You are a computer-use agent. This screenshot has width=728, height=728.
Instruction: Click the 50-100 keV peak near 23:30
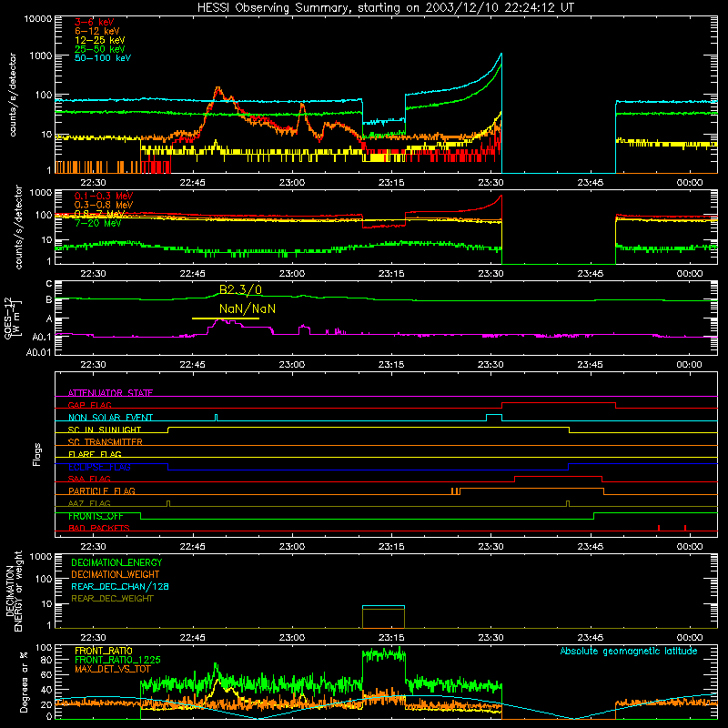(501, 55)
